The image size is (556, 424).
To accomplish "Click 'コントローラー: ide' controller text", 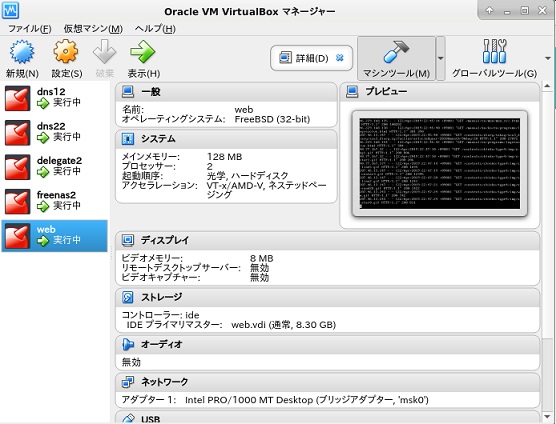I will [x=160, y=315].
